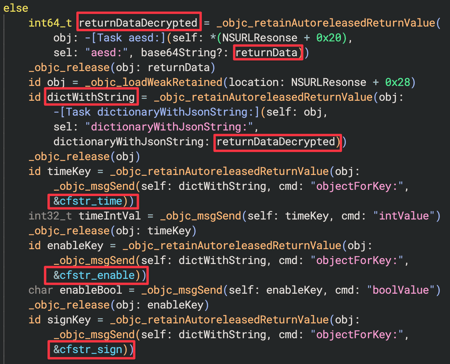Click the enableBool variable name
The image size is (450, 364).
pyautogui.click(x=91, y=290)
